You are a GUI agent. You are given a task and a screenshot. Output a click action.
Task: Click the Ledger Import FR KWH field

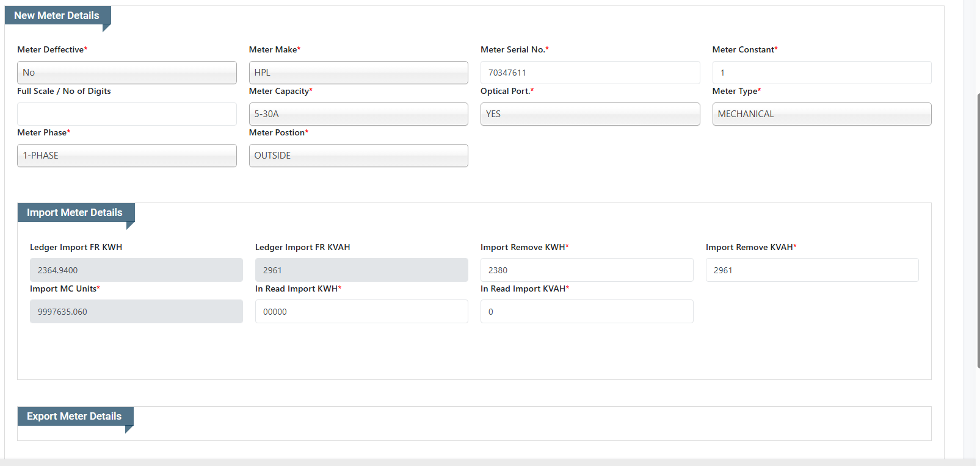tap(136, 270)
